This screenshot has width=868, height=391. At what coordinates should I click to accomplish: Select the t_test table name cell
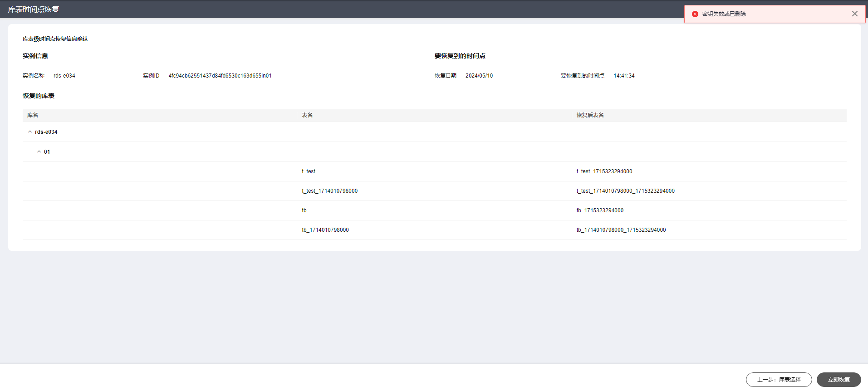309,171
